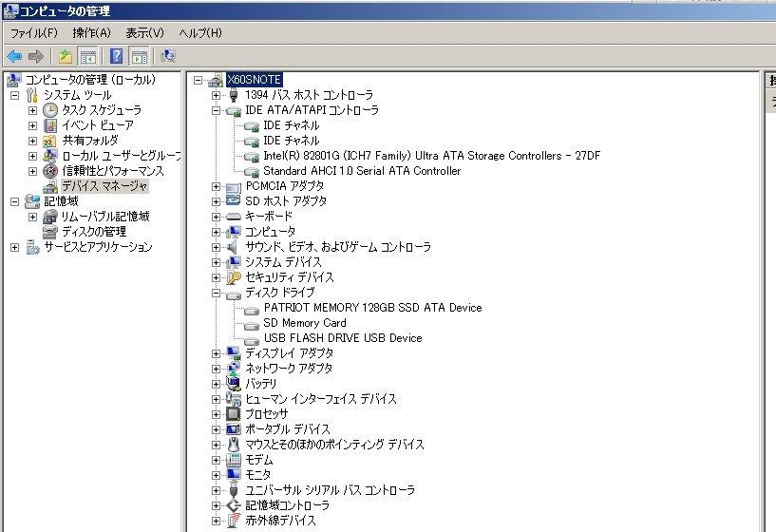Image resolution: width=776 pixels, height=532 pixels.
Task: Click the Scan for hardware changes icon
Action: pyautogui.click(x=168, y=56)
